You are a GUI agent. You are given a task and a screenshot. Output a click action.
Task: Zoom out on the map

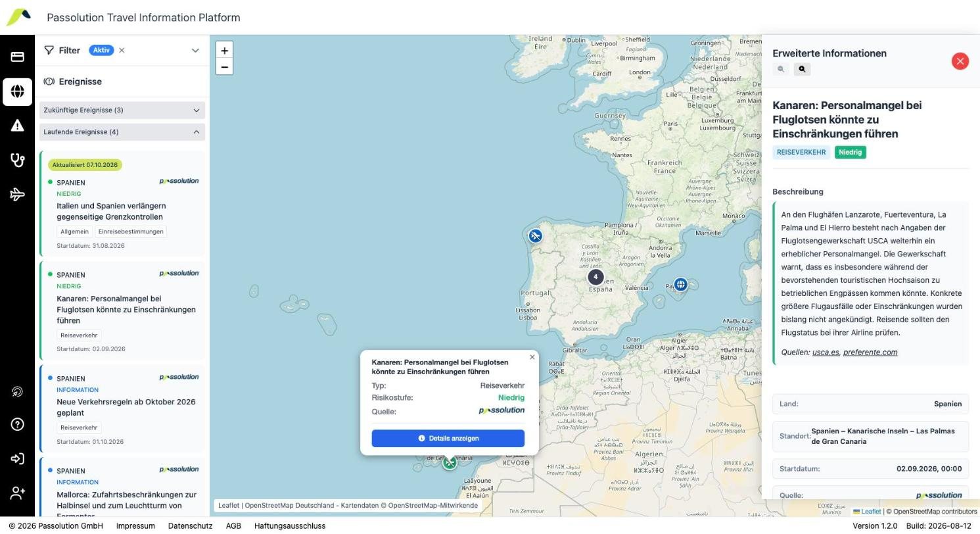224,67
